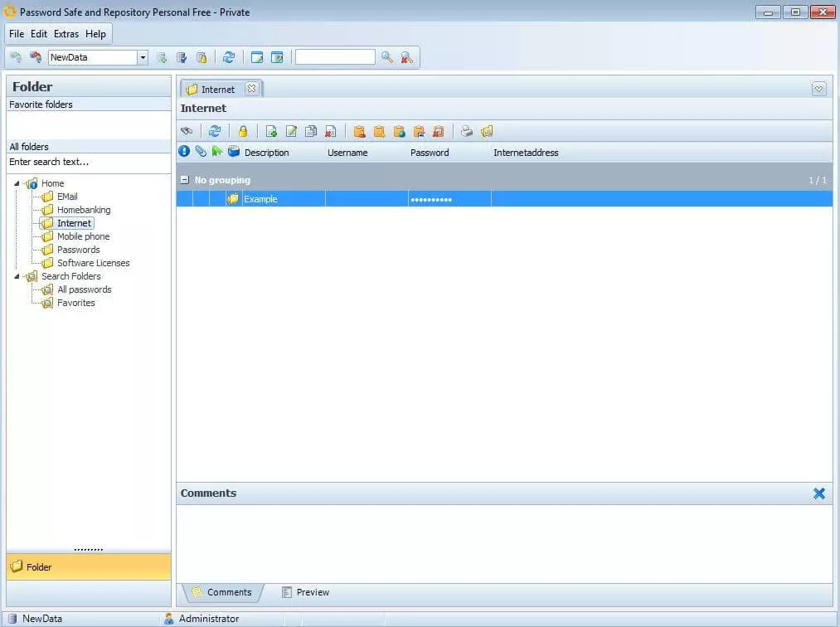Collapse the No grouping group
The height and width of the screenshot is (627, 840).
(185, 179)
